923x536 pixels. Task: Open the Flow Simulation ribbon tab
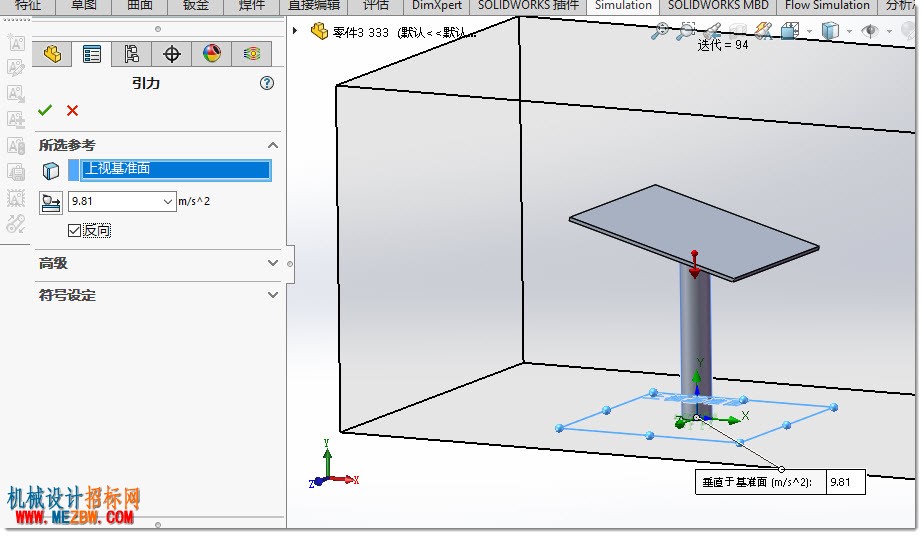click(x=826, y=6)
